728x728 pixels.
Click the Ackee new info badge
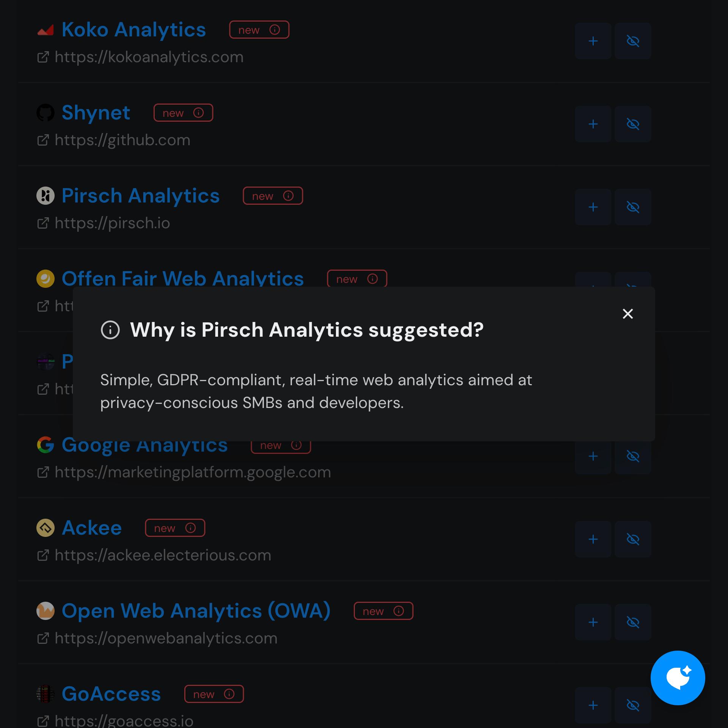point(175,528)
